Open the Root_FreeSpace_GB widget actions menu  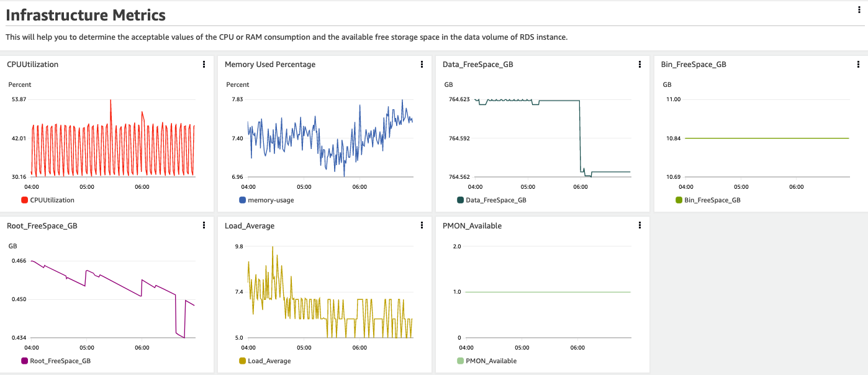click(x=204, y=225)
